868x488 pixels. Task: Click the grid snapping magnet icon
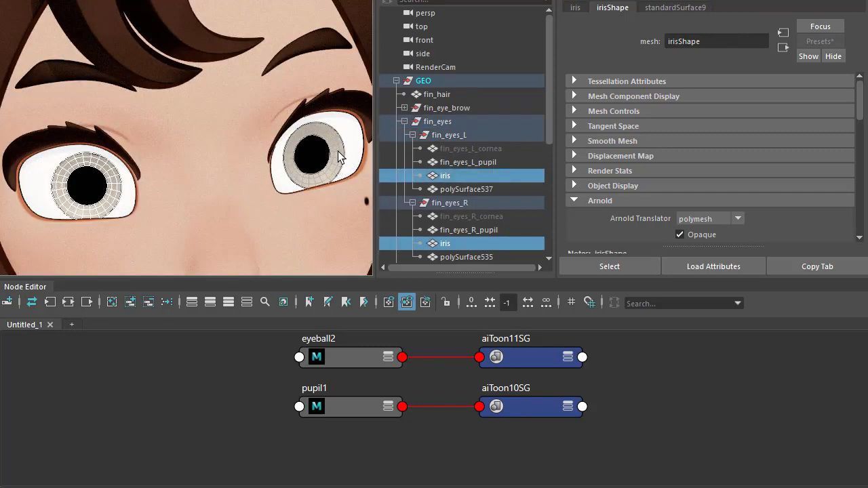(x=589, y=302)
